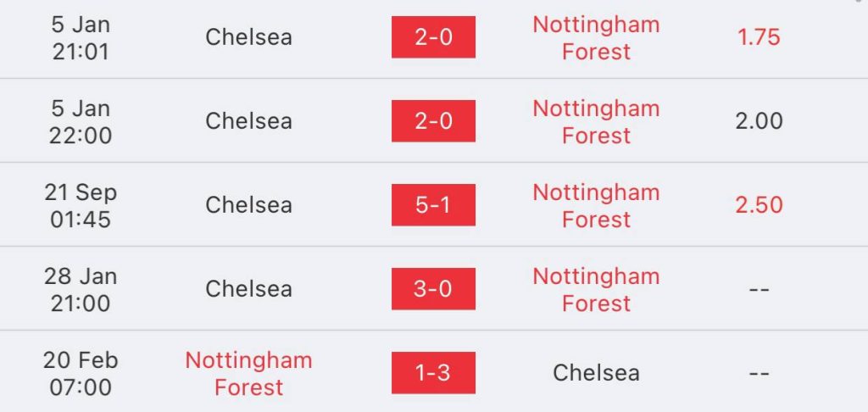Select Chelsea in the 28 Jan match
This screenshot has height=412, width=868.
tap(248, 288)
